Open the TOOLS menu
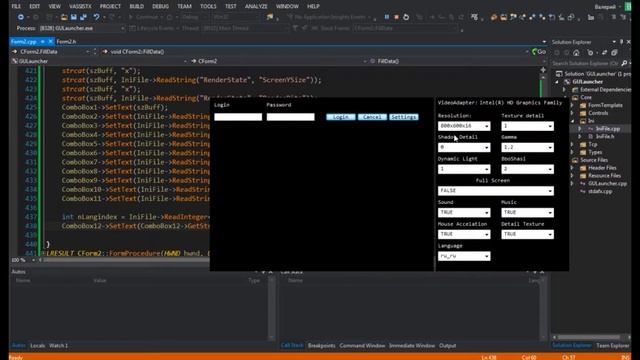This screenshot has width=640, height=360. tap(208, 6)
